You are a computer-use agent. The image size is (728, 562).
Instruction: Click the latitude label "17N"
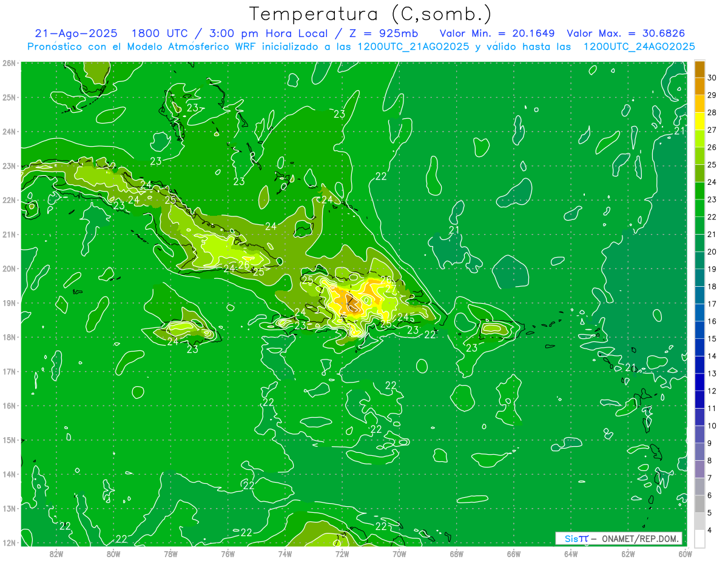click(x=9, y=371)
